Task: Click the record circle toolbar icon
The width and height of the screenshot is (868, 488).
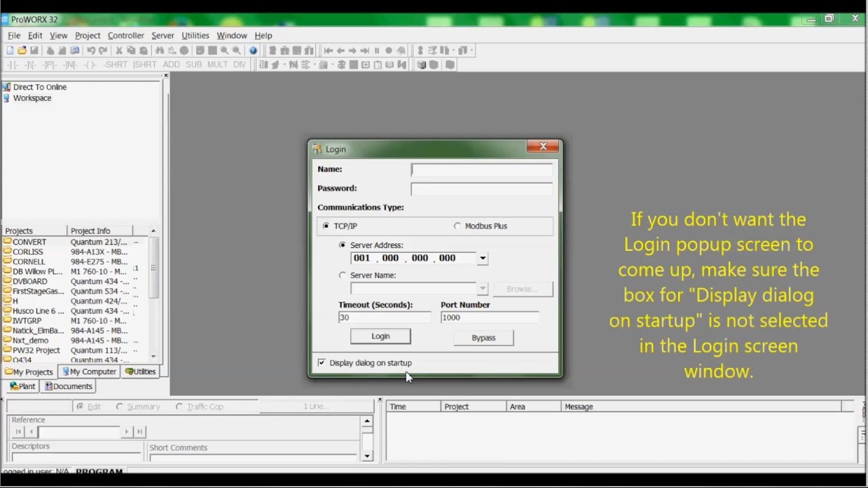Action: 389,50
